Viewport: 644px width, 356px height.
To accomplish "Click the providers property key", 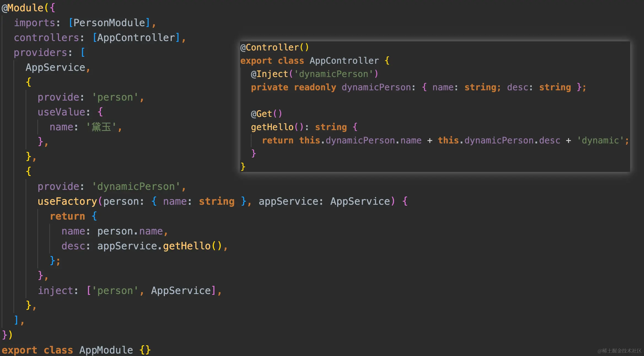I will (x=40, y=52).
